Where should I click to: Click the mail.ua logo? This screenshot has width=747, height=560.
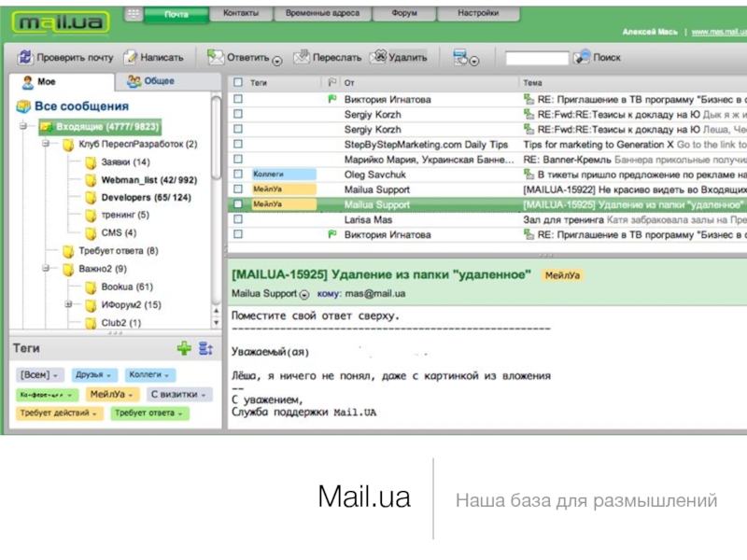click(x=61, y=21)
